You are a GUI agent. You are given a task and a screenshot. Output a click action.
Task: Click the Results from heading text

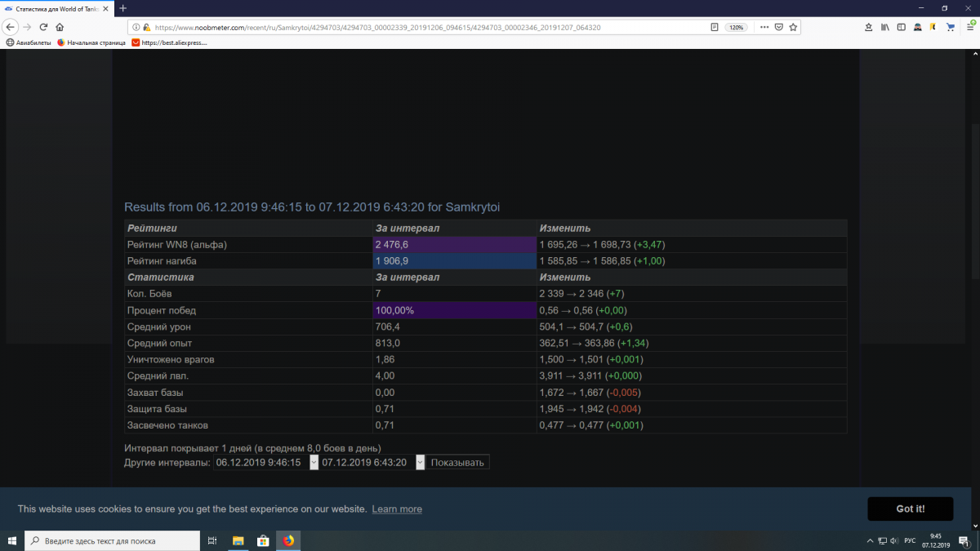[312, 207]
